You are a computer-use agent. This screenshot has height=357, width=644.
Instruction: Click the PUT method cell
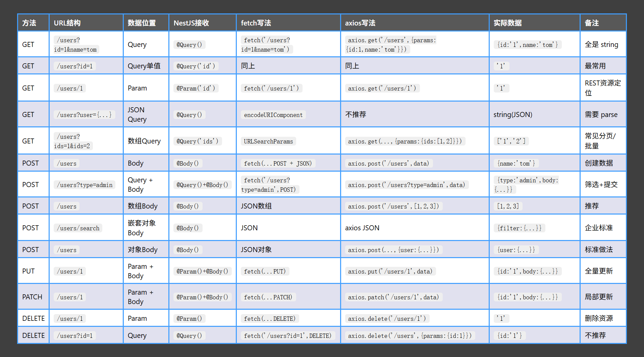[33, 271]
